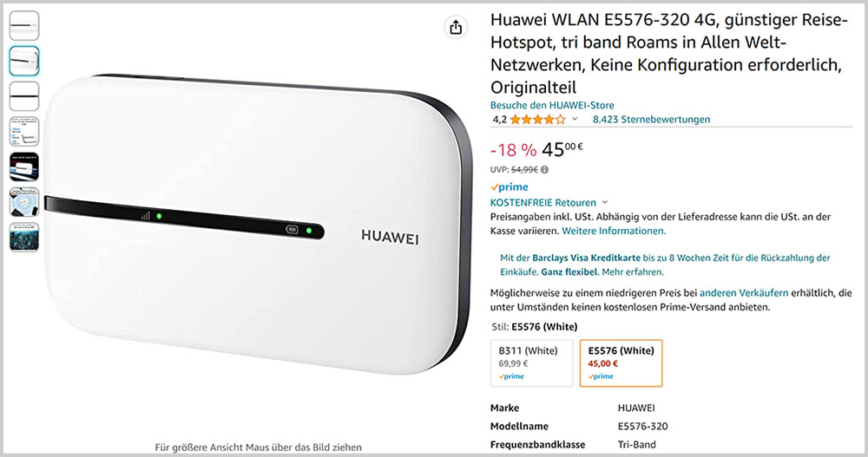Click the star rating icons
This screenshot has width=868, height=457.
537,120
